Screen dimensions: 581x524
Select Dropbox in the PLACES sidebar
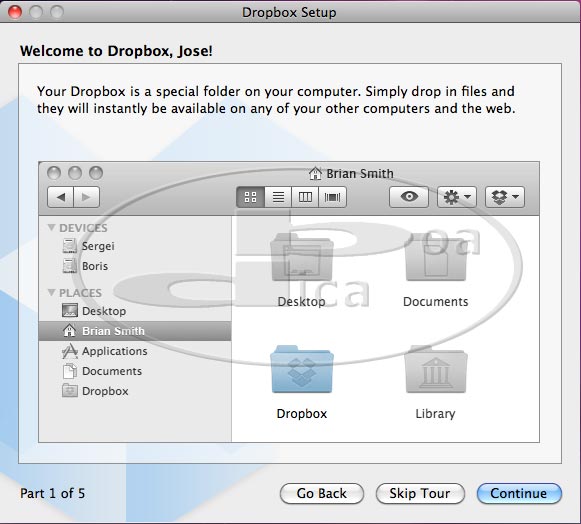(x=95, y=391)
